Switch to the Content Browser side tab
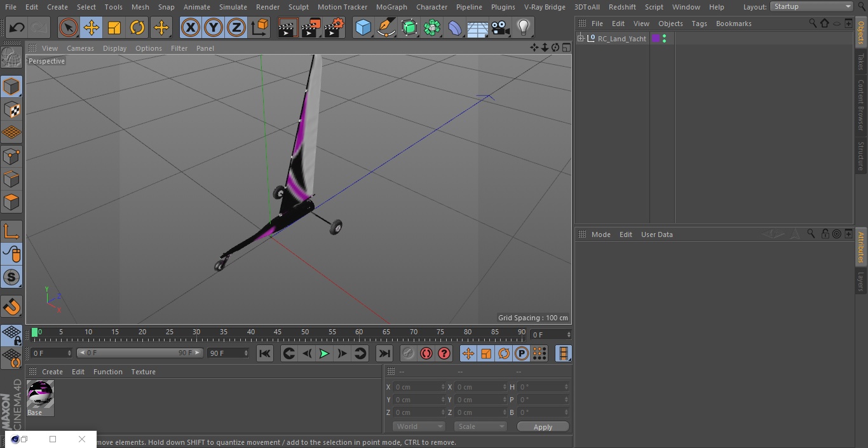The image size is (868, 448). 861,104
